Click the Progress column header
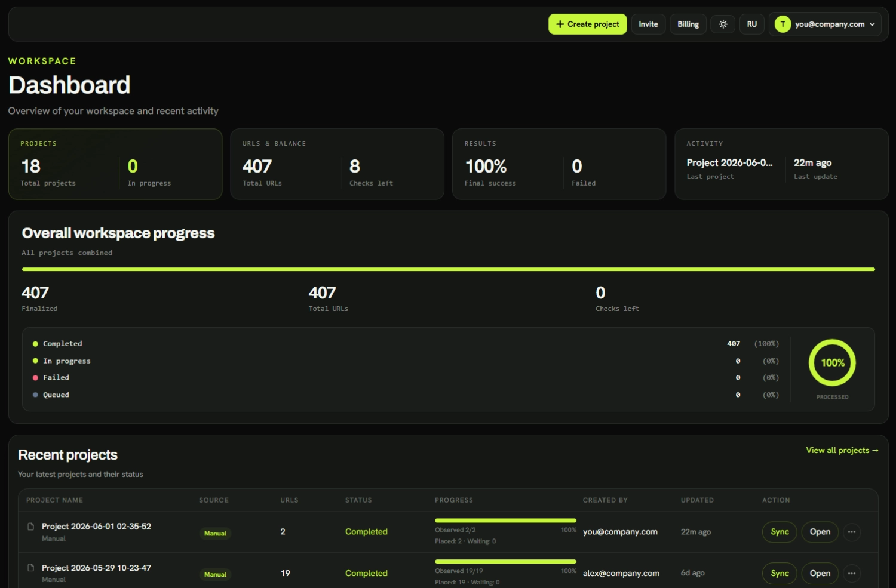The height and width of the screenshot is (588, 896). click(454, 500)
